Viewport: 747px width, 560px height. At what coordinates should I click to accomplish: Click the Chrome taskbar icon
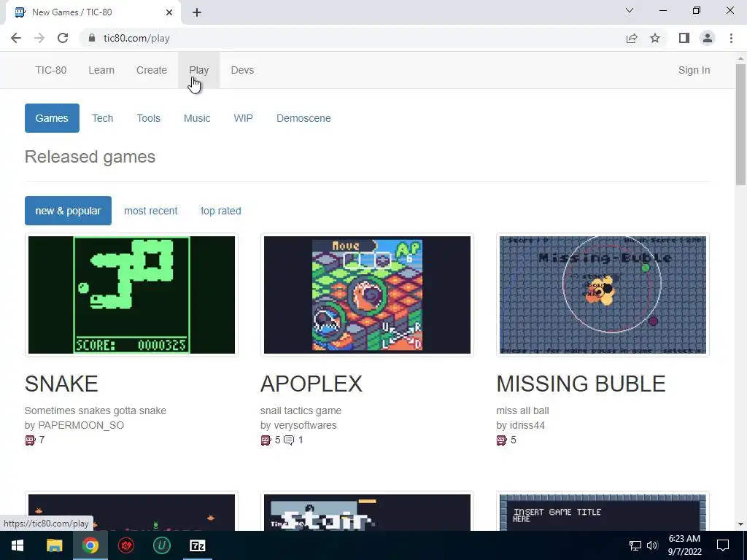point(90,545)
